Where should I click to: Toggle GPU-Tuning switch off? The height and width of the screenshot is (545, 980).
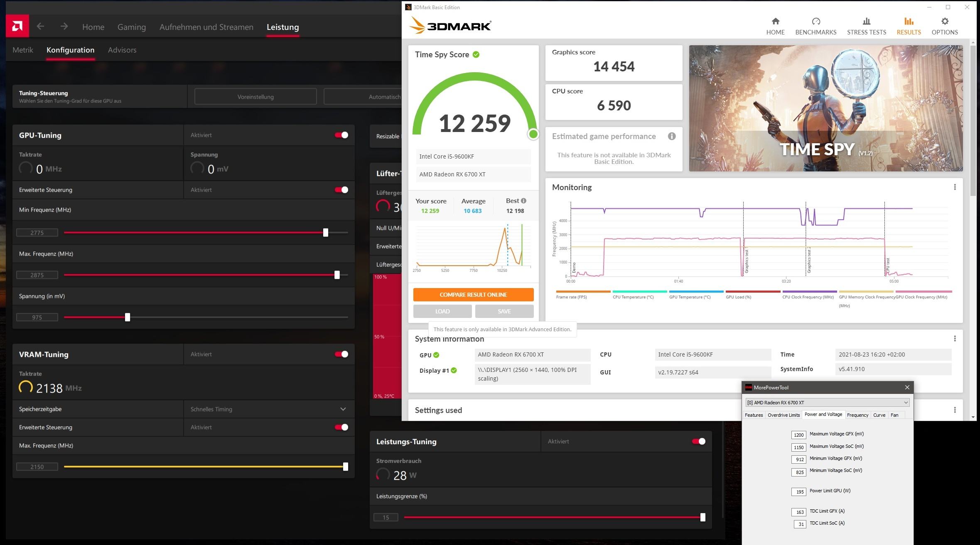click(341, 135)
